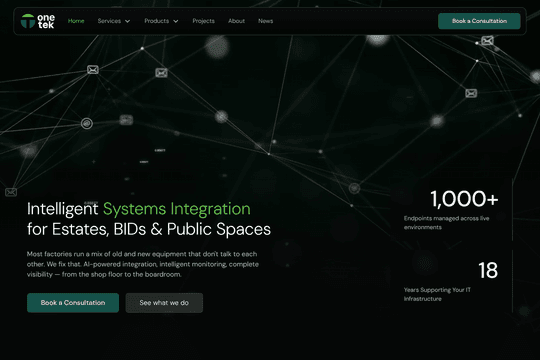Click the One Tek logo
The height and width of the screenshot is (360, 540).
(x=38, y=21)
